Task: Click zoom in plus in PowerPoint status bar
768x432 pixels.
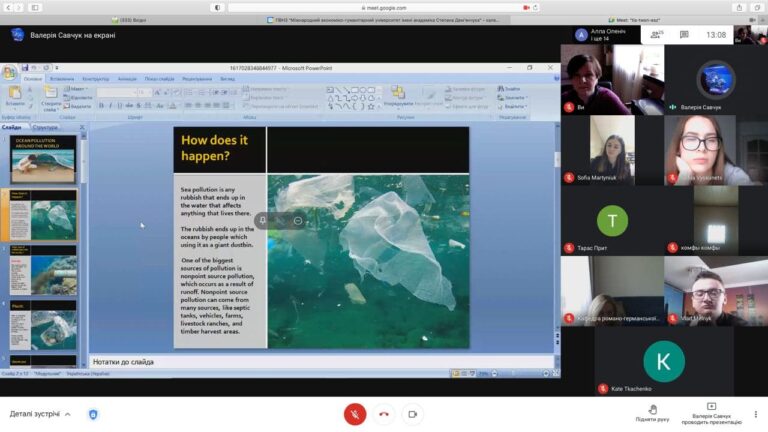Action: pyautogui.click(x=546, y=374)
